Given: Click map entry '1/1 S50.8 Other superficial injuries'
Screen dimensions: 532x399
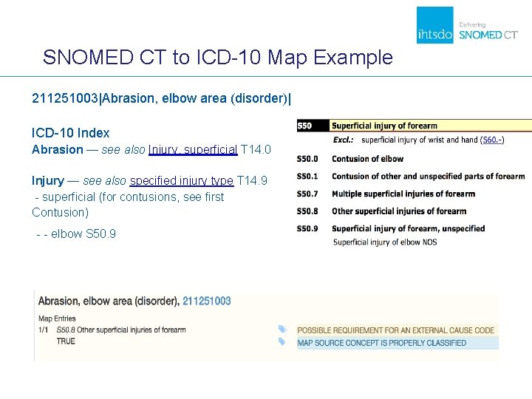Looking at the screenshot, I should tap(112, 330).
